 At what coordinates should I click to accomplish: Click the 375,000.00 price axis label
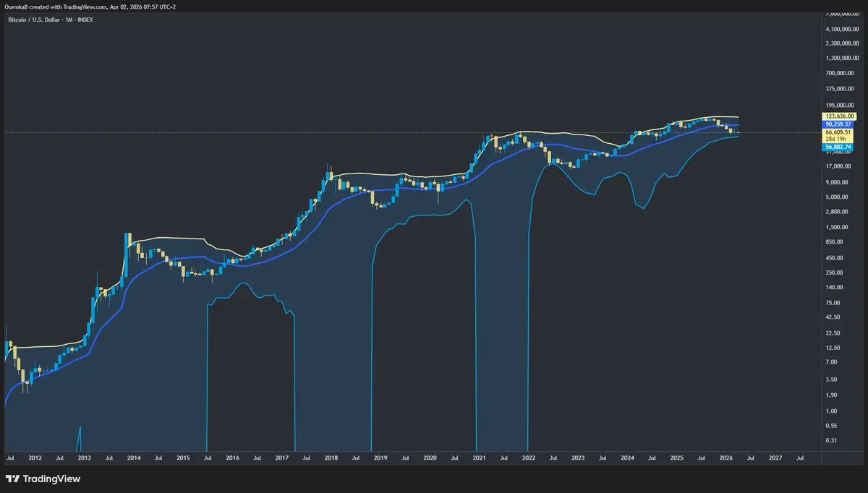click(840, 89)
